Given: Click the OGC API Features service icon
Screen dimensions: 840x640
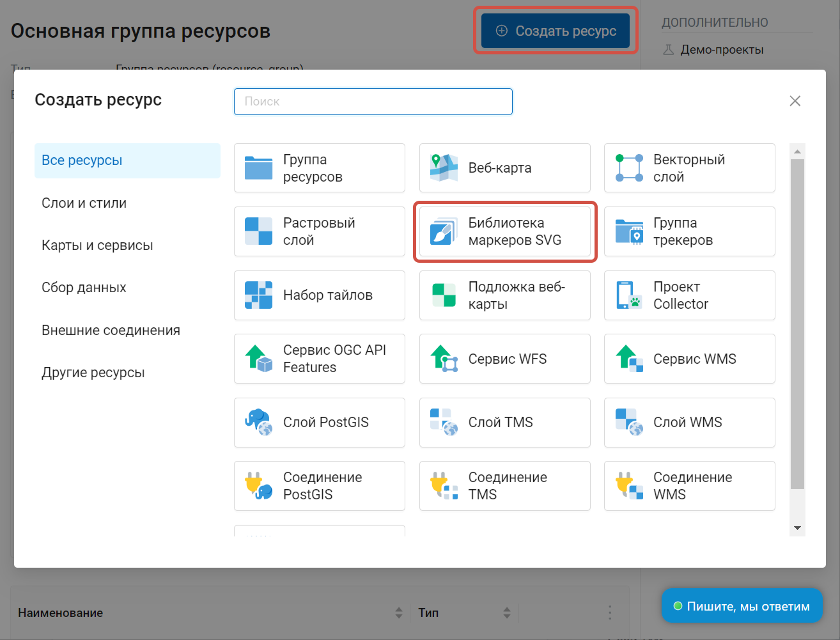Looking at the screenshot, I should (x=259, y=359).
